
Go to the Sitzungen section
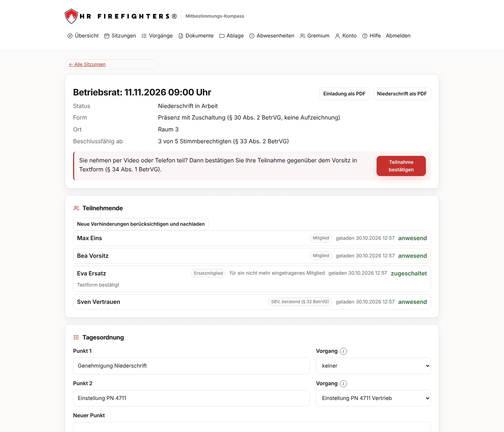pyautogui.click(x=120, y=36)
